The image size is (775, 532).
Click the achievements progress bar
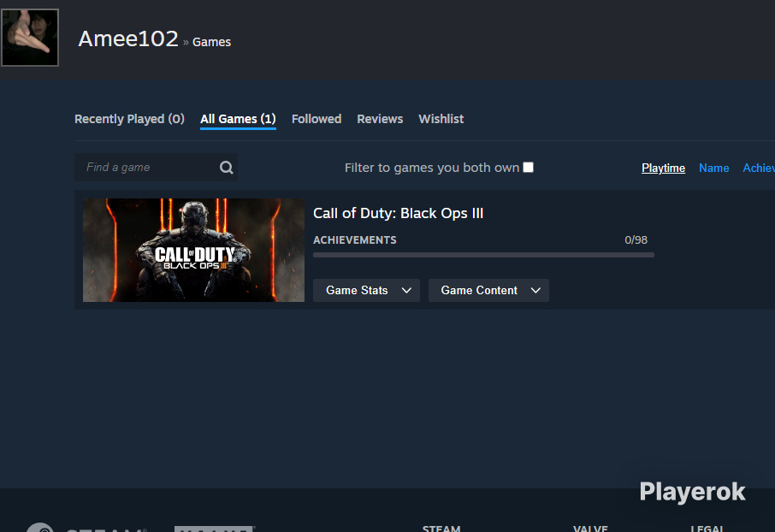(483, 255)
